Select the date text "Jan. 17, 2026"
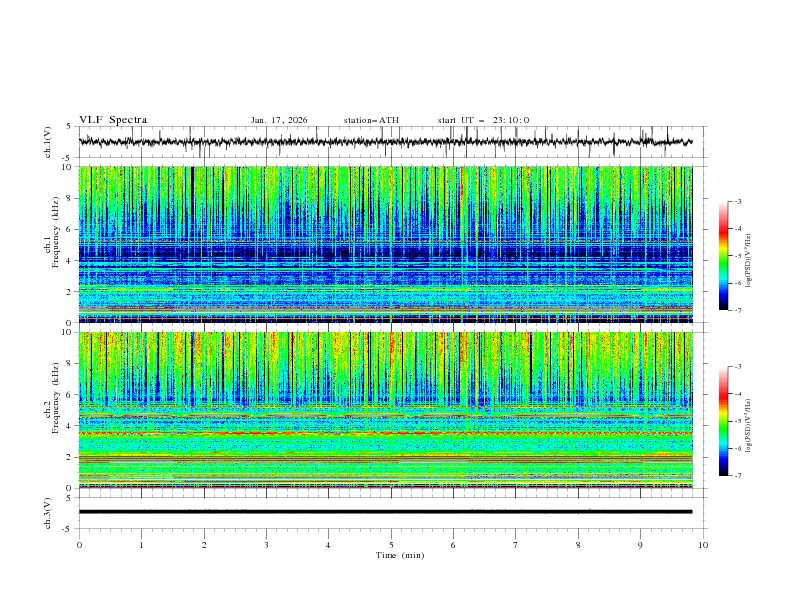792x612 pixels. (x=279, y=120)
